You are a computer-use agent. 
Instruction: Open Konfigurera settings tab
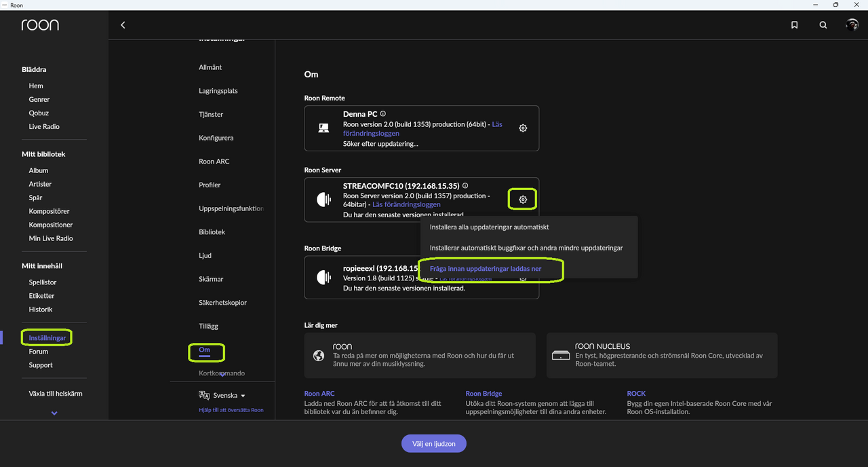[216, 138]
